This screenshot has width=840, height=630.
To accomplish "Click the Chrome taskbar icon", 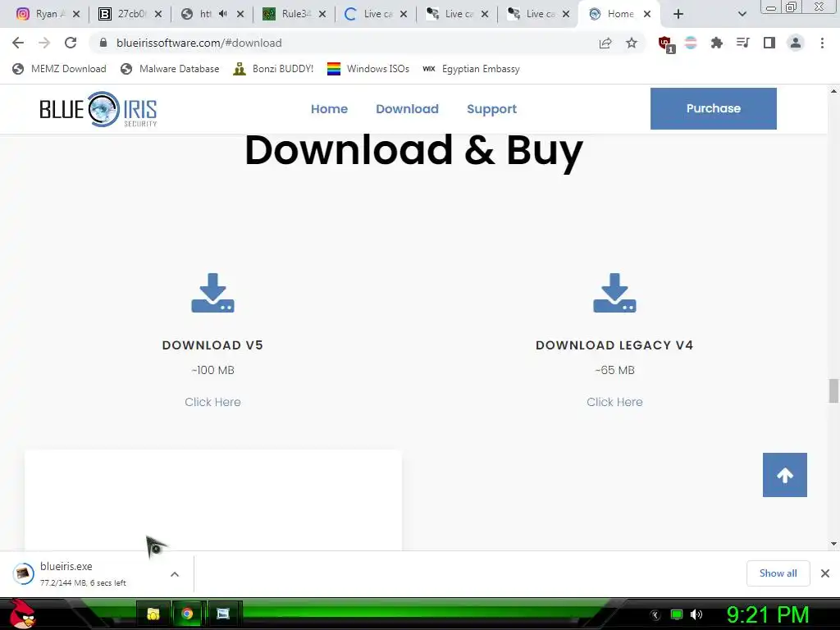I will point(187,614).
